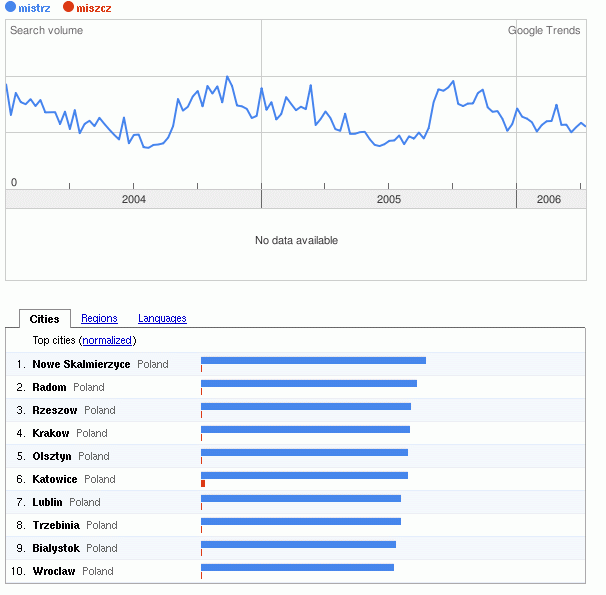
Task: Click the normalized link
Action: click(107, 341)
